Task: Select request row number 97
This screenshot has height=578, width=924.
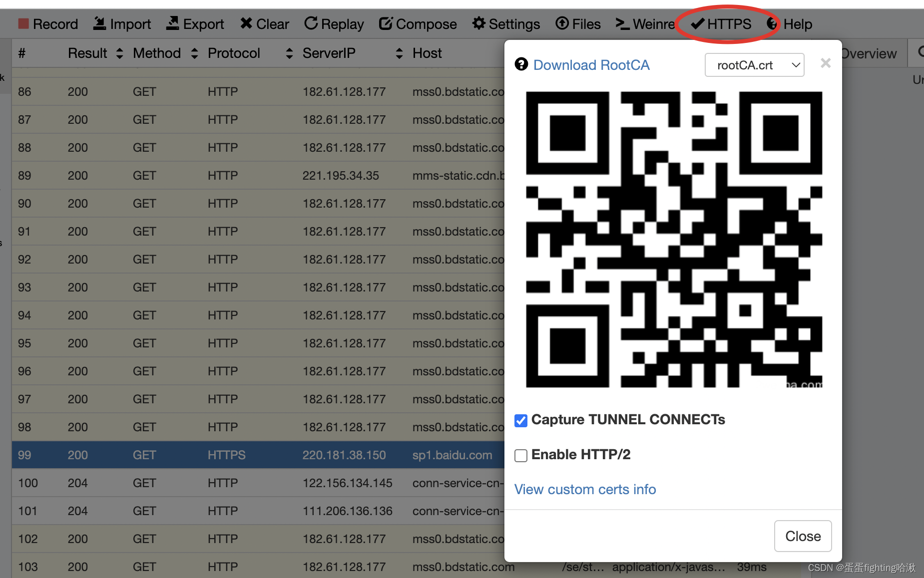Action: [258, 399]
